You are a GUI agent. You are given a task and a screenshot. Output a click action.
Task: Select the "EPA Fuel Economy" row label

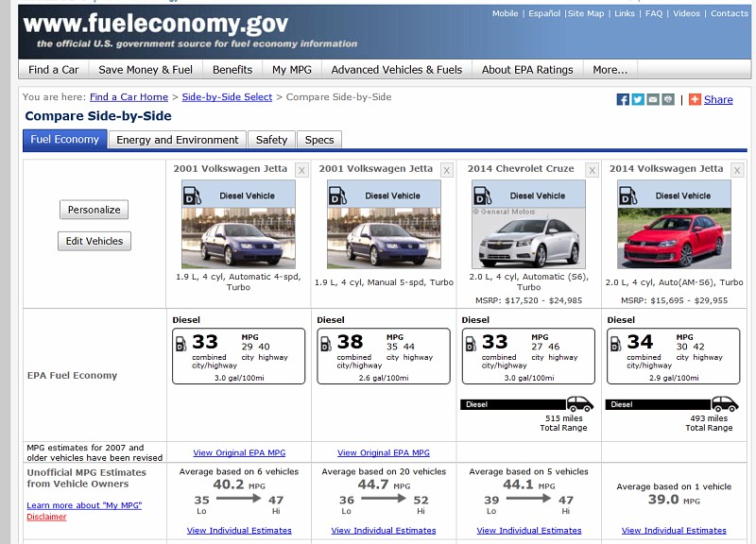coord(73,375)
